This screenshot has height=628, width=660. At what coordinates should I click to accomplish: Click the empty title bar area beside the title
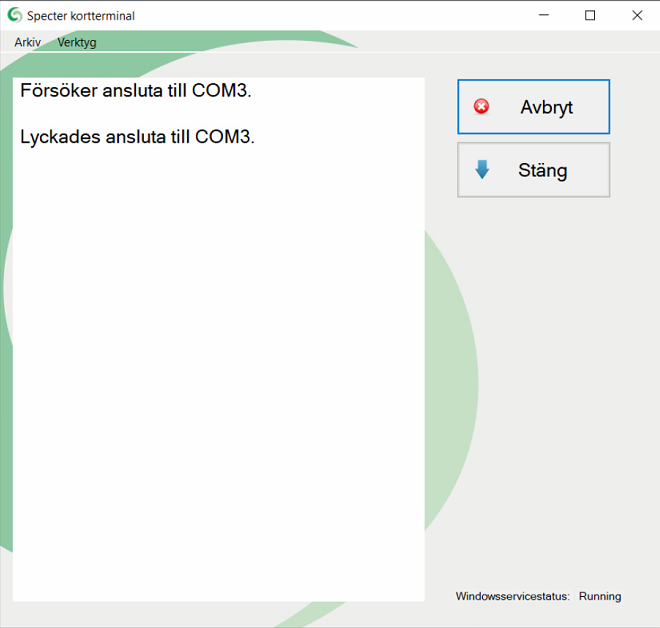330,15
